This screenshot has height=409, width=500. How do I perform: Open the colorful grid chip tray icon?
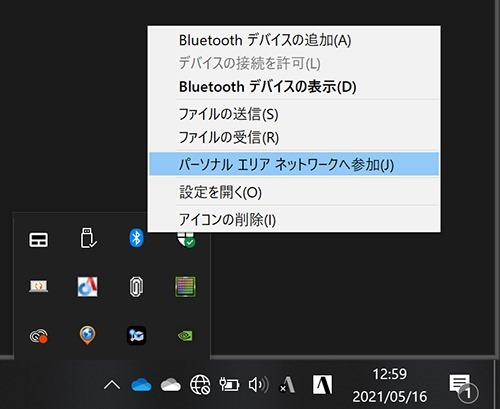point(186,287)
